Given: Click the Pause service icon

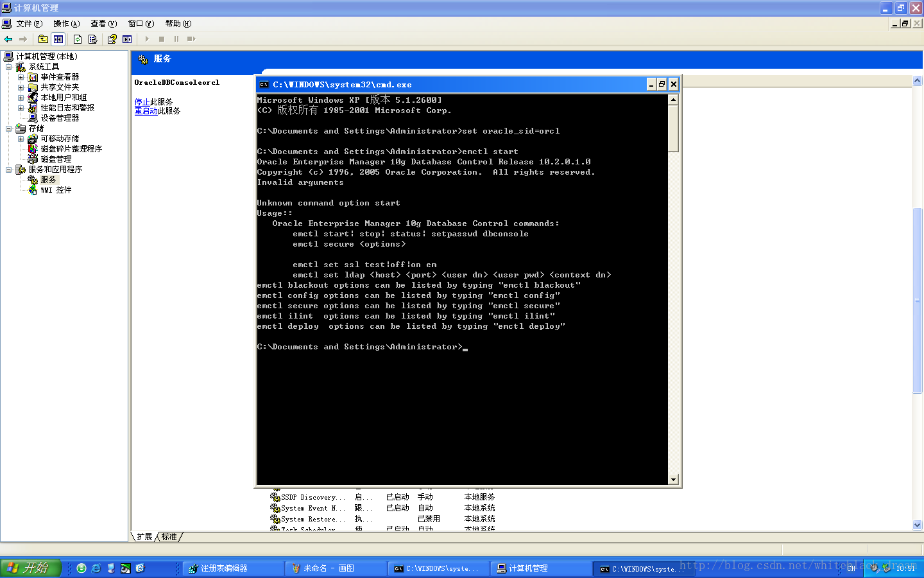Looking at the screenshot, I should click(176, 39).
